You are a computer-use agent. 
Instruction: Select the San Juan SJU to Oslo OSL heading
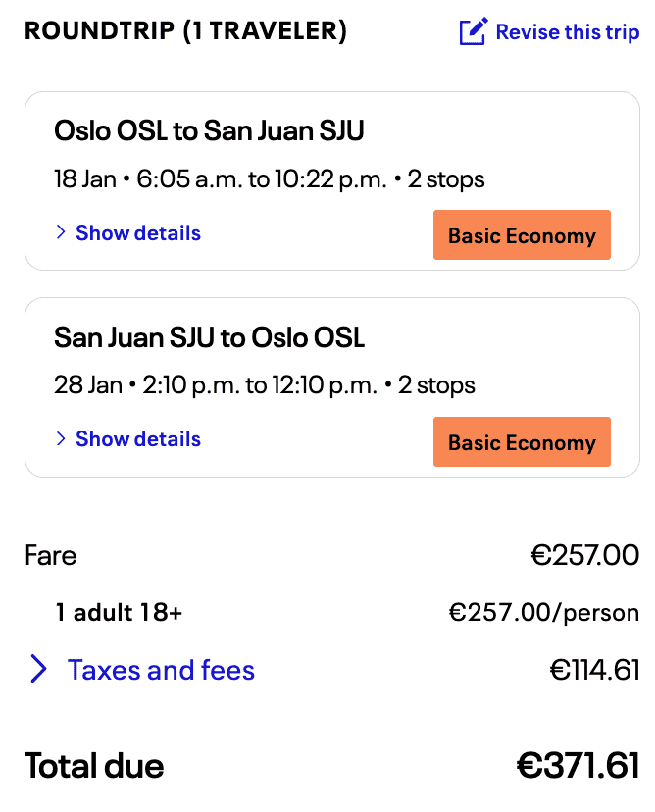[x=209, y=338]
